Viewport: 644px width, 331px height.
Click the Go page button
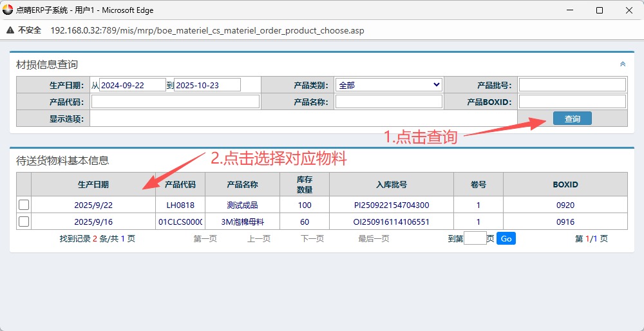point(506,238)
